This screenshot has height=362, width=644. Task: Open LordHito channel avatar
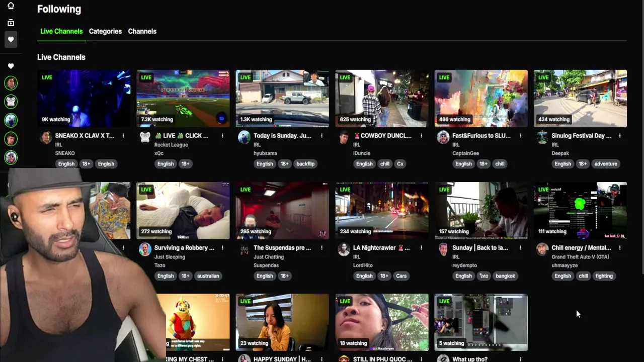pyautogui.click(x=344, y=249)
